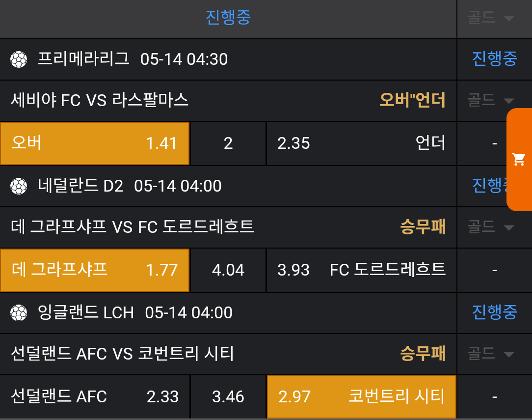Select FC 도르드레흐트 3.93 odds
The width and height of the screenshot is (532, 420).
pos(362,270)
